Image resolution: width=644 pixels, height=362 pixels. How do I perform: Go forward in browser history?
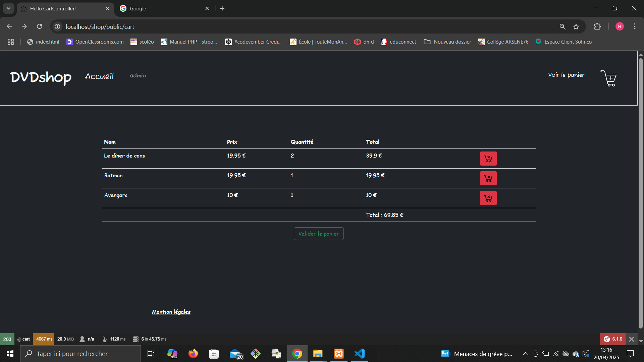coord(24,26)
